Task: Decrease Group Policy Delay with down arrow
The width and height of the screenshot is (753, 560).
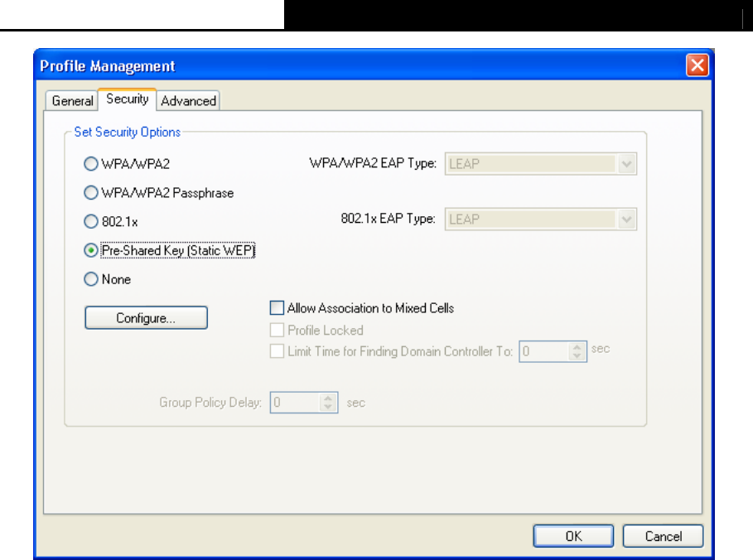Action: tap(328, 408)
